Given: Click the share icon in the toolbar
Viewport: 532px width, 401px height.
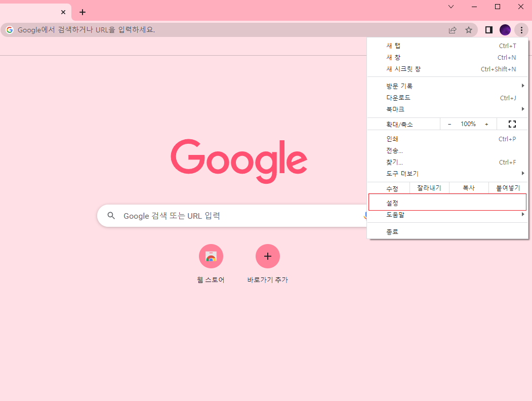Looking at the screenshot, I should (x=452, y=30).
